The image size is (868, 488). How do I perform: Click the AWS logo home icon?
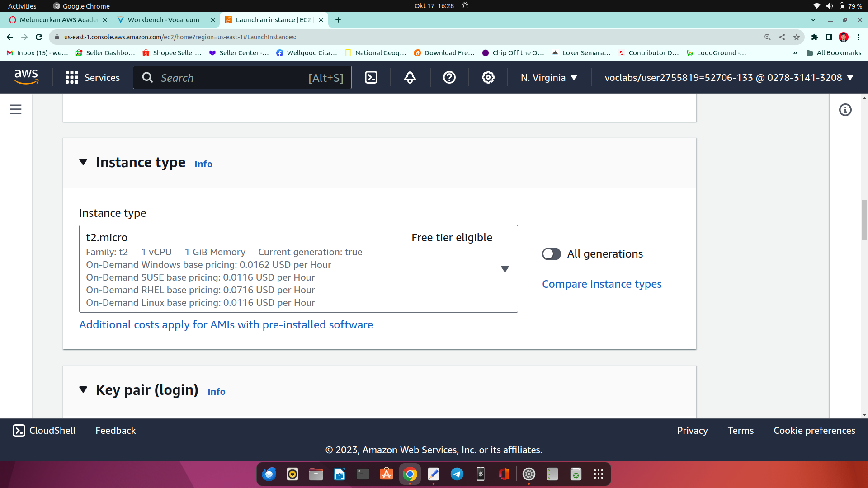[26, 77]
